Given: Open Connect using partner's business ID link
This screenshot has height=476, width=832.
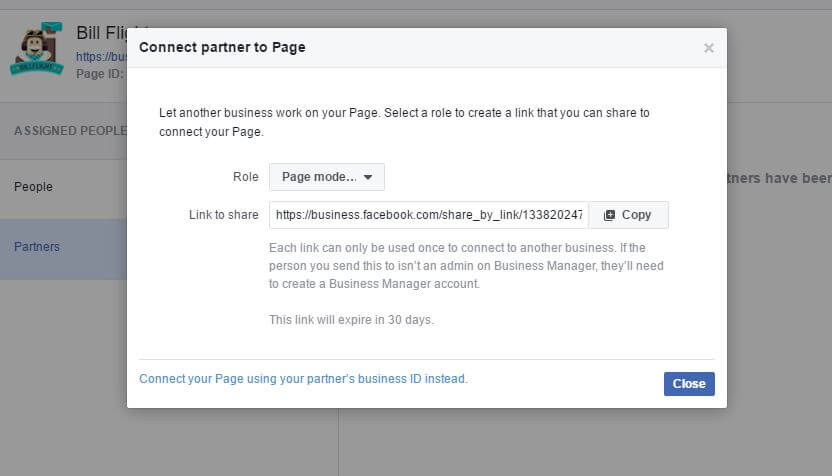Looking at the screenshot, I should point(303,379).
